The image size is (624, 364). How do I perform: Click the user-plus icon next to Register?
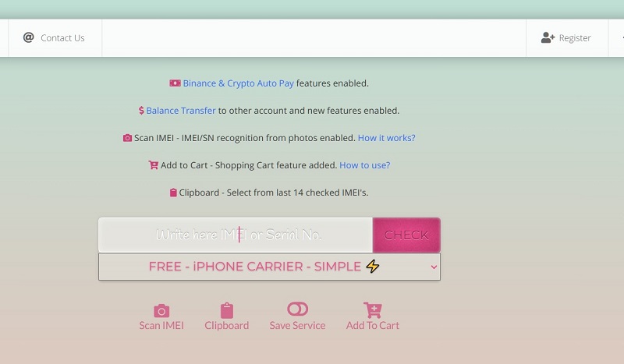[548, 37]
